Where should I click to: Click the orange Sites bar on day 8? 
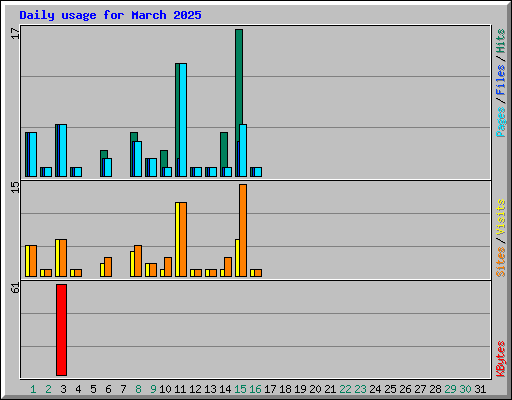(x=138, y=261)
